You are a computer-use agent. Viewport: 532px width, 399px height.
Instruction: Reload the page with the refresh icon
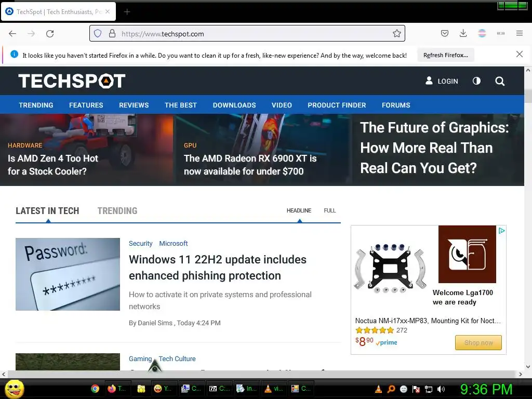50,34
